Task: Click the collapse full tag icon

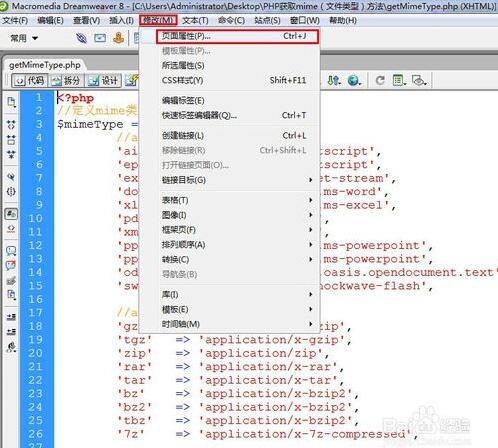Action: point(11,125)
